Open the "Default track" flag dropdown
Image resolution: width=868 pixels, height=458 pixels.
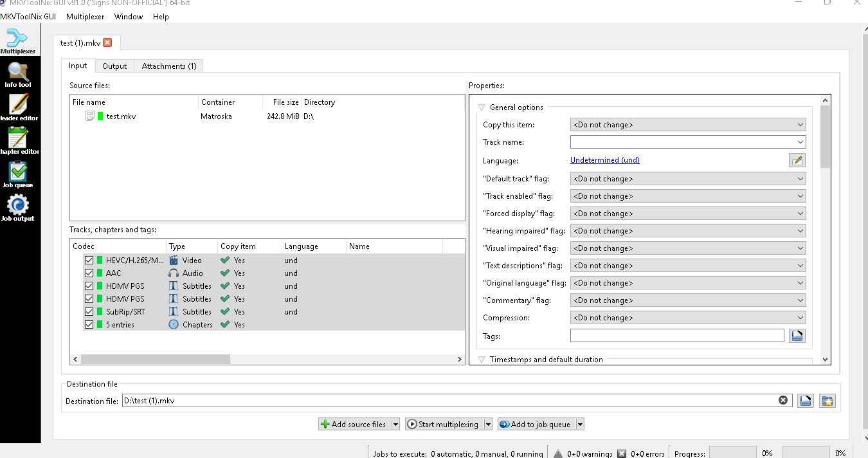click(687, 179)
